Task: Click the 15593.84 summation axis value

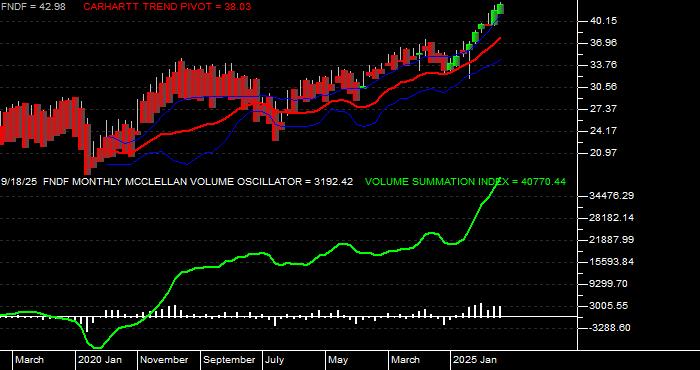Action: click(612, 262)
